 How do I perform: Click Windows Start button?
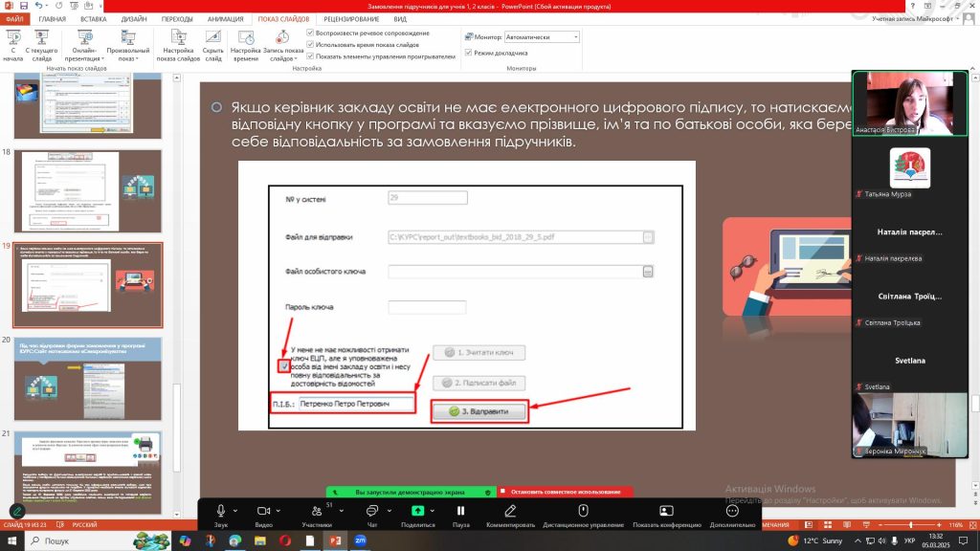(x=11, y=540)
